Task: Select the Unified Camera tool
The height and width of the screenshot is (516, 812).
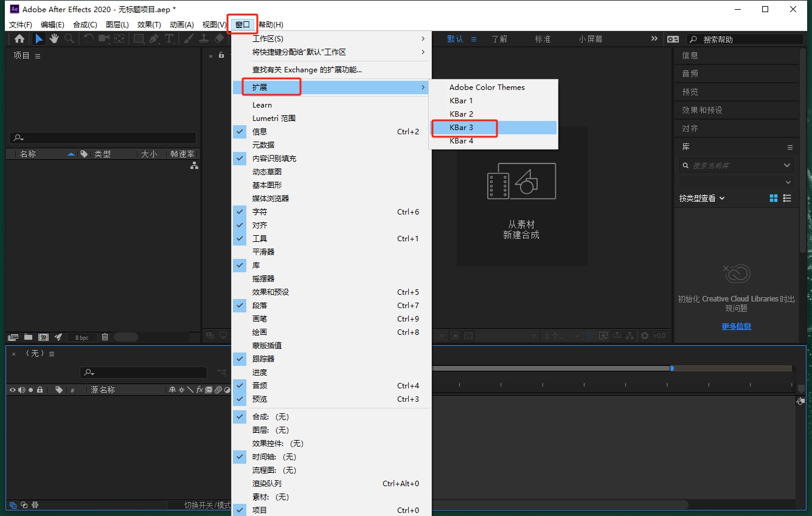Action: [x=104, y=39]
